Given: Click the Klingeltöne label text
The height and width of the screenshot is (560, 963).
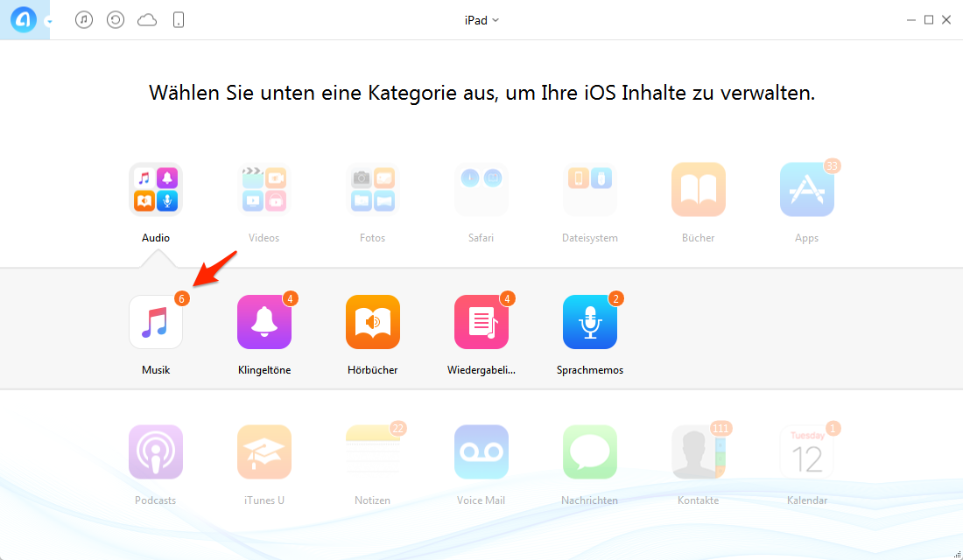Looking at the screenshot, I should click(x=264, y=369).
